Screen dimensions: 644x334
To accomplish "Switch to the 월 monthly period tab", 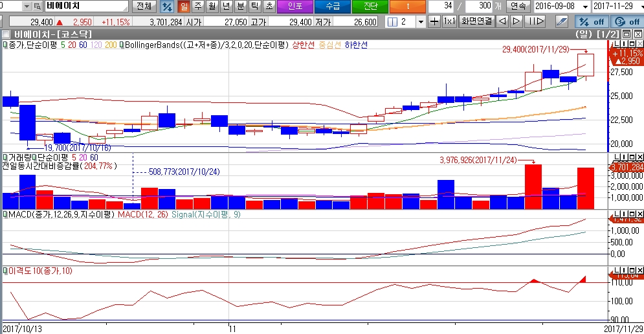I will [212, 6].
